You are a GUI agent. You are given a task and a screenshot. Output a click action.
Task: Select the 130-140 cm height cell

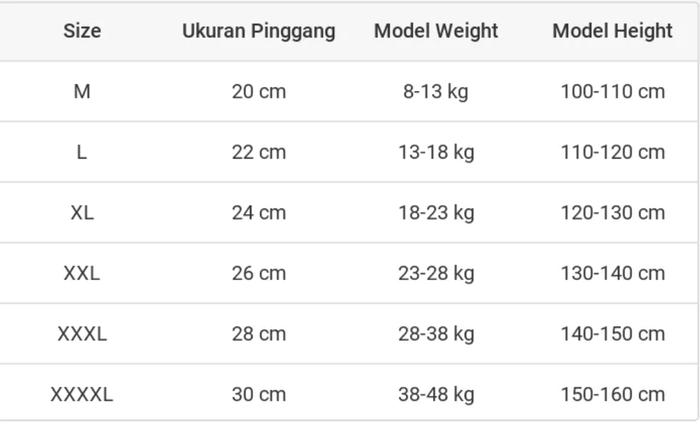click(612, 273)
